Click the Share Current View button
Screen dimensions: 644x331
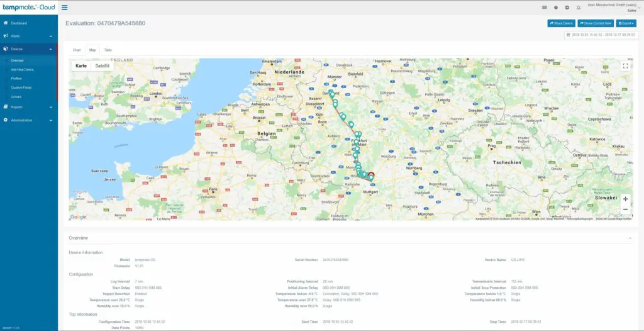(596, 23)
